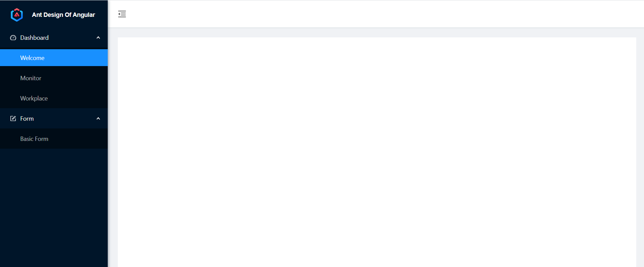Screen dimensions: 644x267
Task: Open the Basic Form page
Action: pos(34,139)
